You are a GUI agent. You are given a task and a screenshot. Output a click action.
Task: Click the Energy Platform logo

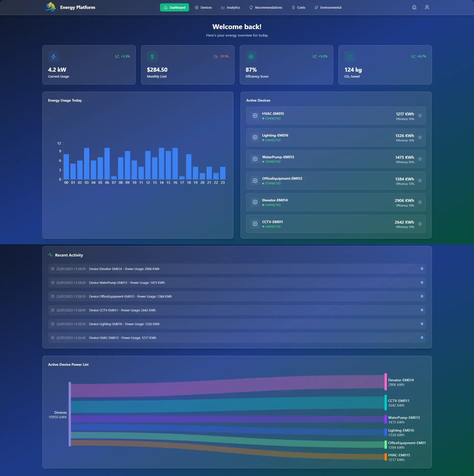[x=50, y=7]
